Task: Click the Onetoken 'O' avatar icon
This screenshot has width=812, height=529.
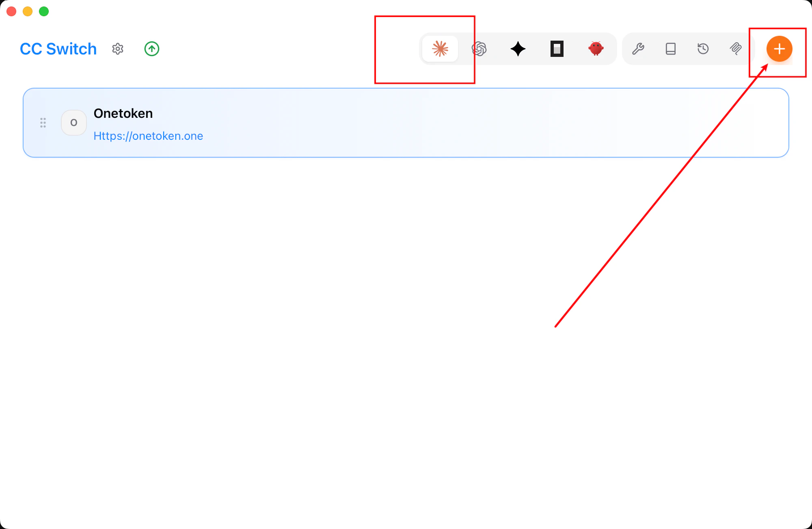Action: click(74, 123)
